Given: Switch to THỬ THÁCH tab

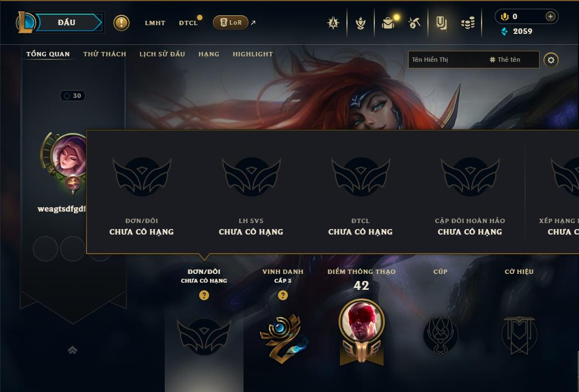Looking at the screenshot, I should pos(105,54).
